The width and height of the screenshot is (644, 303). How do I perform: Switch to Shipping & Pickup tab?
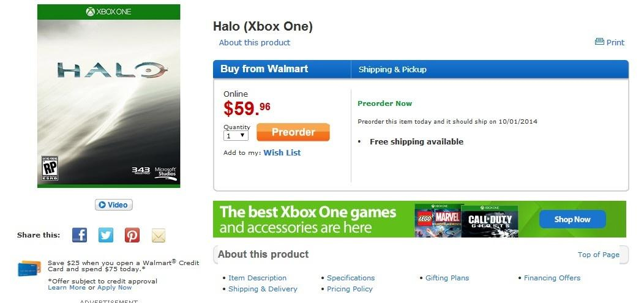[392, 70]
